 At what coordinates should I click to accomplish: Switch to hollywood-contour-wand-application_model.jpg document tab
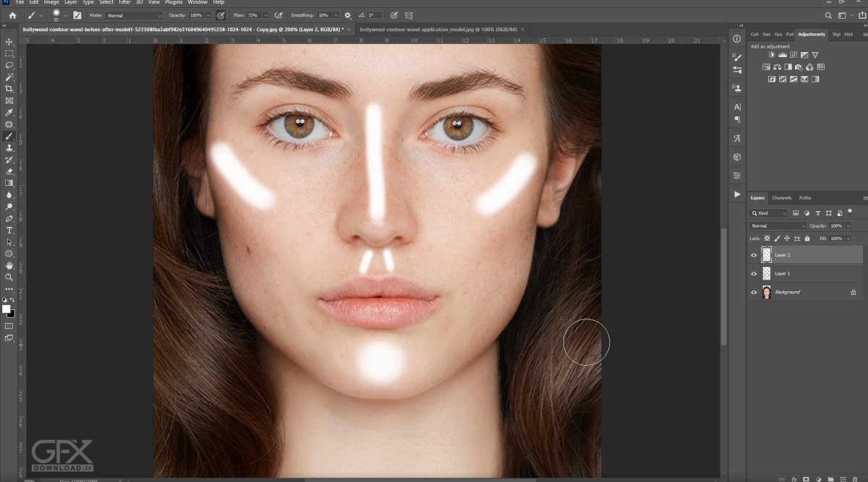(x=439, y=30)
